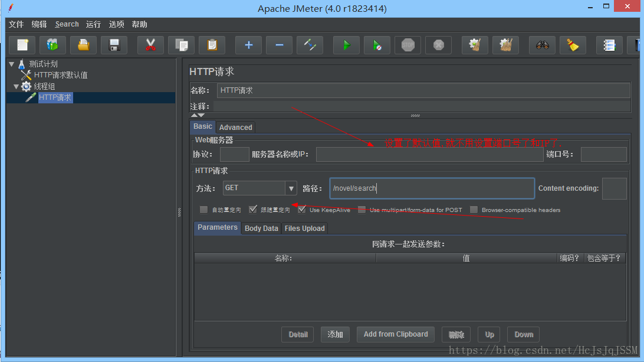
Task: Check Browser-compatible headers option
Action: click(x=474, y=210)
